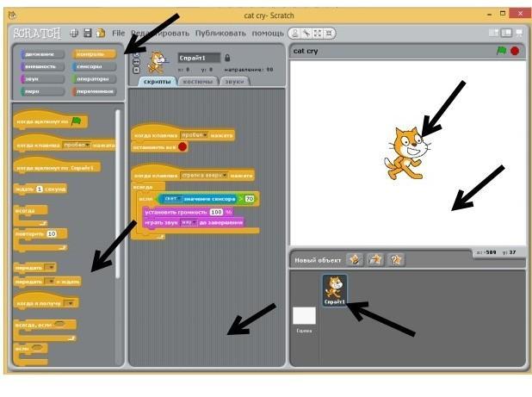532x397 pixels.
Task: Select the перо block category
Action: pyautogui.click(x=43, y=91)
